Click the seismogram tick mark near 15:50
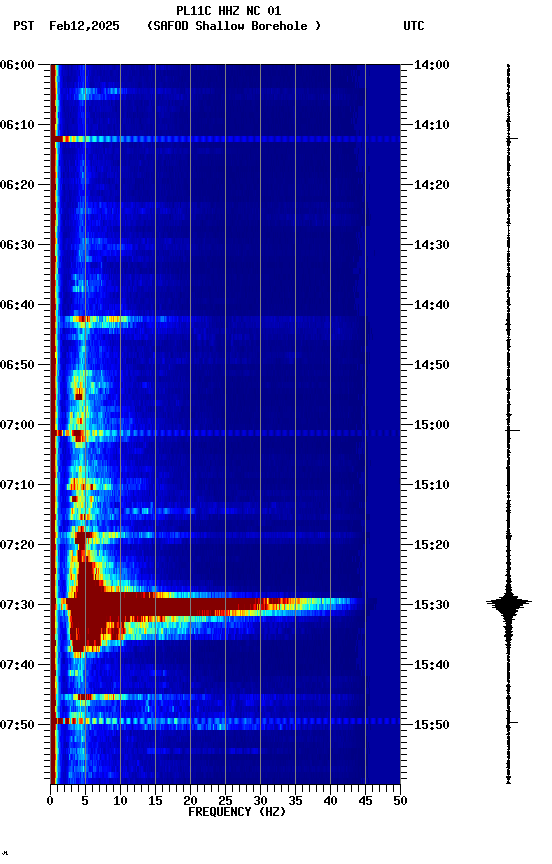552x864 pixels. coord(512,722)
